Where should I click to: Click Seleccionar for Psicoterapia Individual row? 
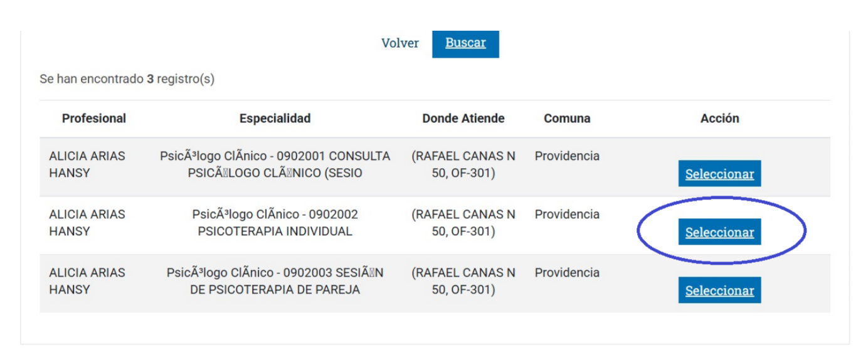(719, 232)
